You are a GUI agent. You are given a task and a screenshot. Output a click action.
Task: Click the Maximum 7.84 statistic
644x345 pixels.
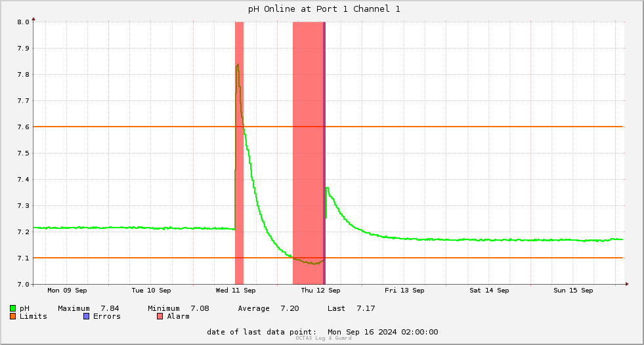pos(89,308)
